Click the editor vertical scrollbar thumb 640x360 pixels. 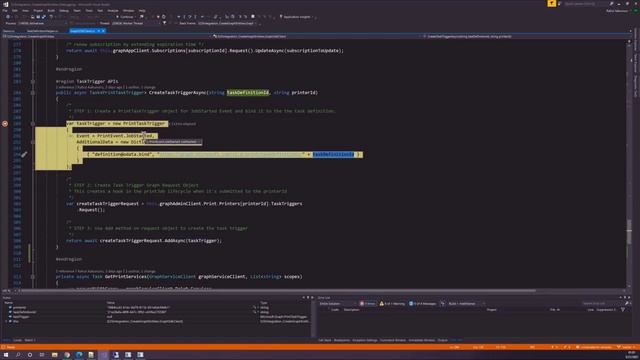tap(629, 231)
